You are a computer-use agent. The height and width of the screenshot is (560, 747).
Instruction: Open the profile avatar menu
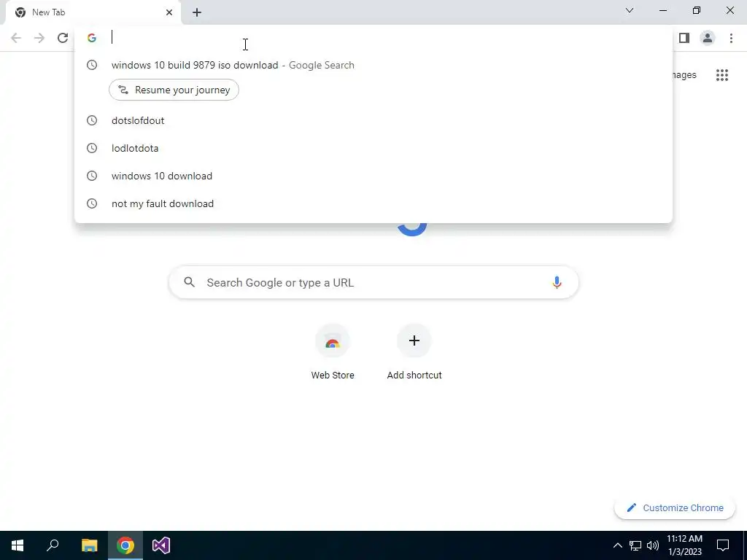tap(708, 38)
